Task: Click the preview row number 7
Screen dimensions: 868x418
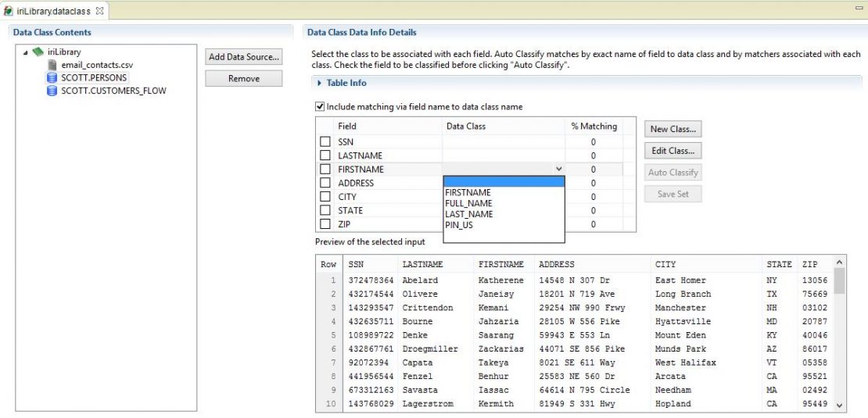Action: point(334,363)
